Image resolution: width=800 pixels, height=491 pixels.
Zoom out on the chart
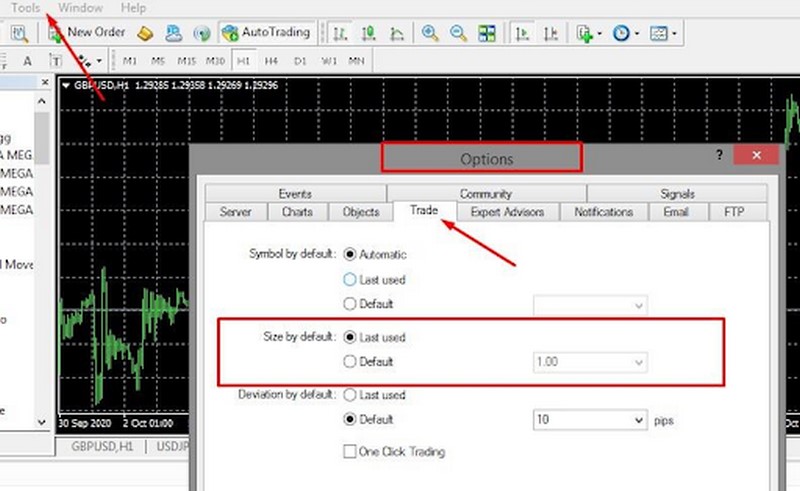(x=458, y=33)
